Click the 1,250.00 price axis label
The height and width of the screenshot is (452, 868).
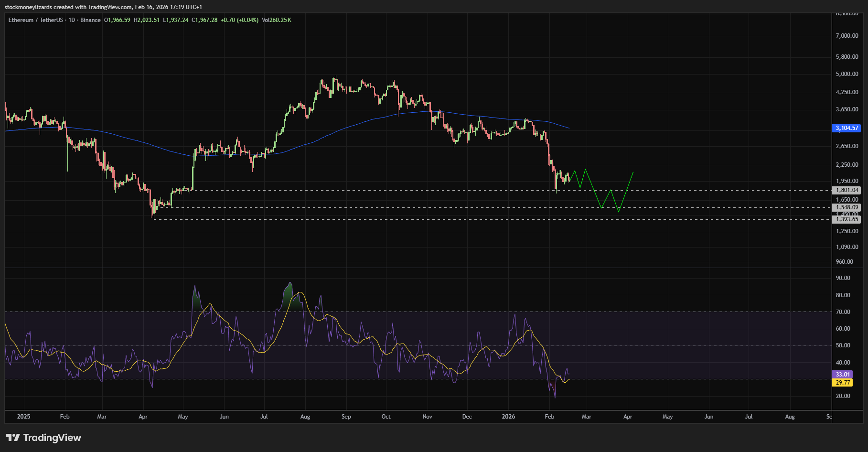[847, 231]
